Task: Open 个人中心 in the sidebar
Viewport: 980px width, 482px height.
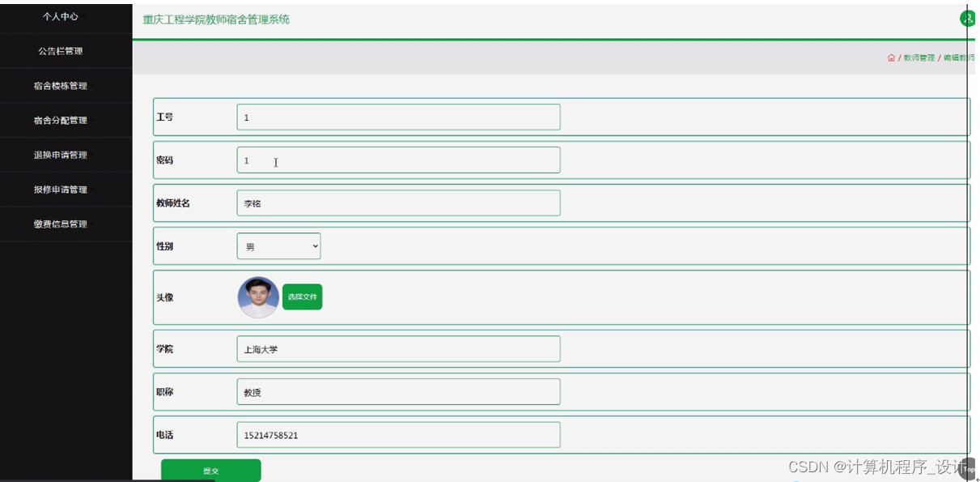Action: point(61,16)
